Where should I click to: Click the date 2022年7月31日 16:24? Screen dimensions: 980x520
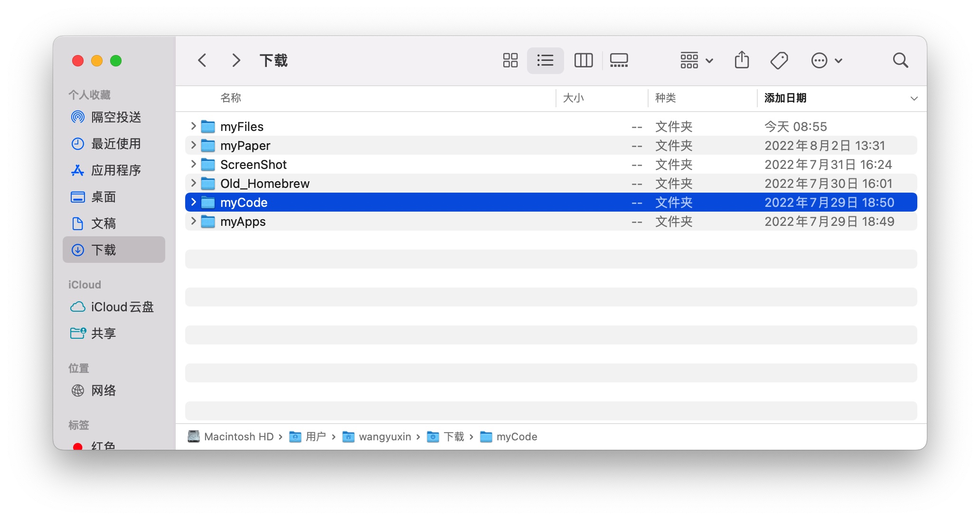[x=828, y=165]
